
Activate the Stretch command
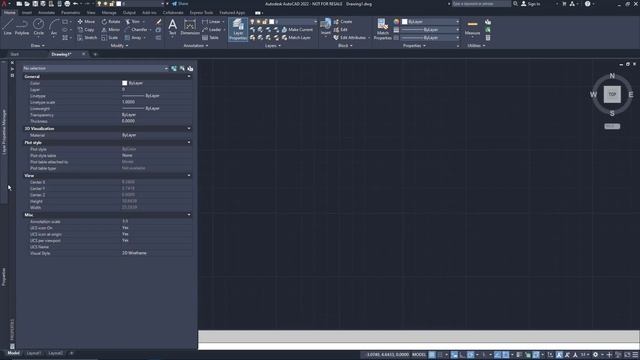(x=87, y=38)
